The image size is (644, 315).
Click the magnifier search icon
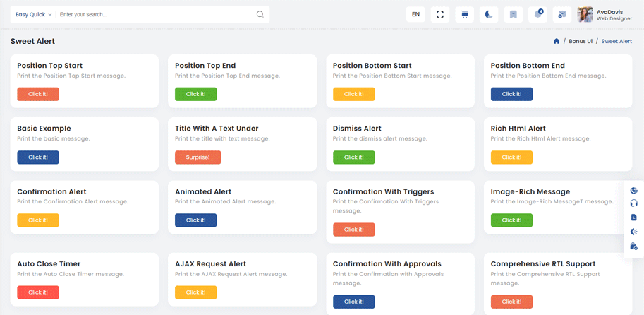pos(260,14)
